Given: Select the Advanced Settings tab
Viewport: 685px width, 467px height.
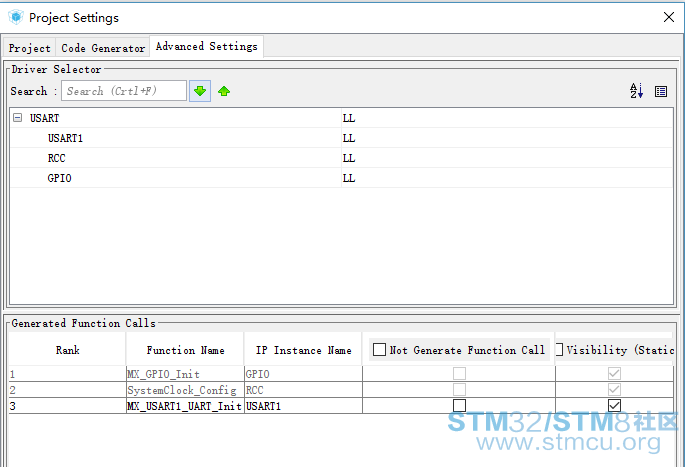Looking at the screenshot, I should [206, 46].
